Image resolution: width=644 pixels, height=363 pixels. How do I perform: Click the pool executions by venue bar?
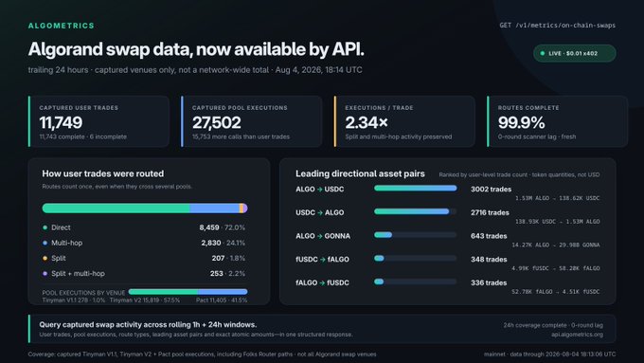click(188, 292)
